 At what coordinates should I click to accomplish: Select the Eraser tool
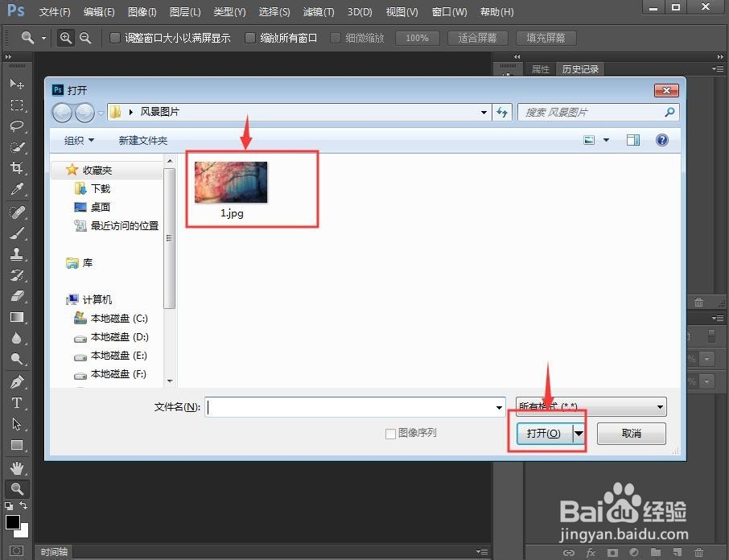(x=17, y=297)
